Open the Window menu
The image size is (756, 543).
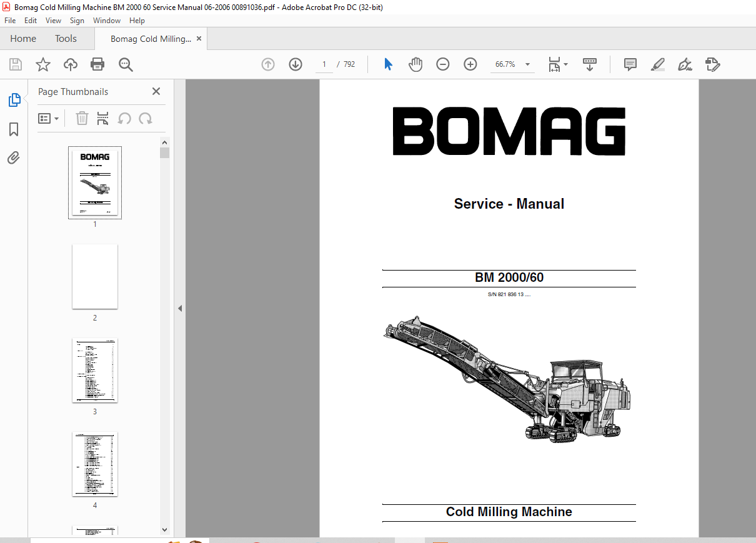pyautogui.click(x=107, y=21)
